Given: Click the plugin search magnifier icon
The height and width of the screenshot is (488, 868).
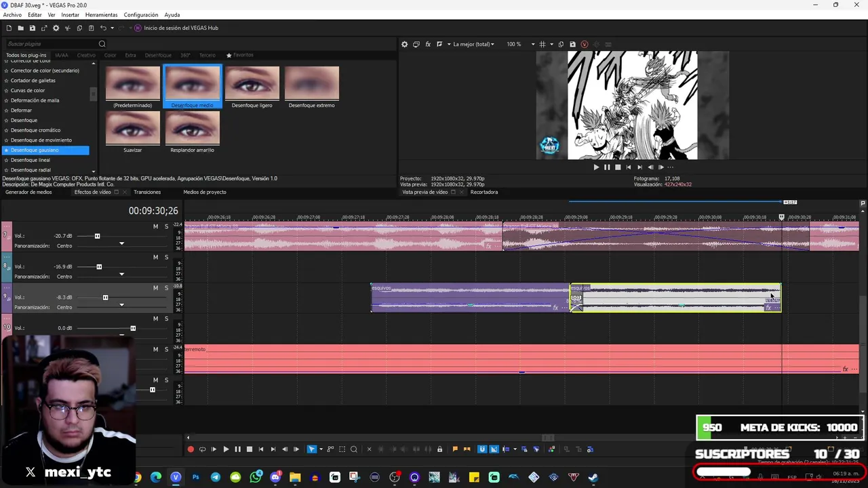Looking at the screenshot, I should pos(102,44).
